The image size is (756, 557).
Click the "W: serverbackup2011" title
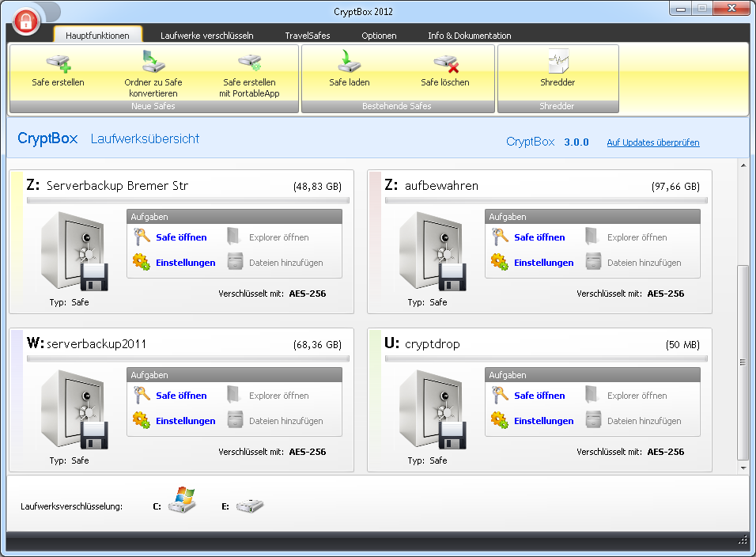(x=86, y=343)
